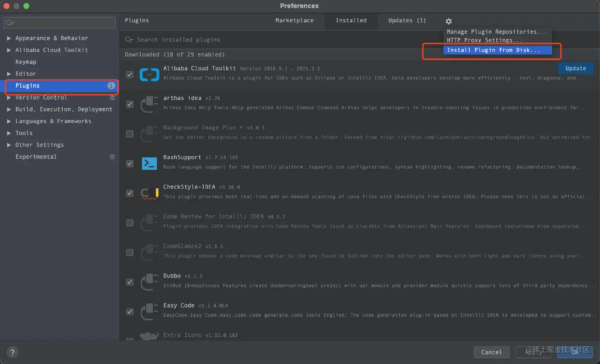Click the Background Image Plus plugin icon
The width and height of the screenshot is (600, 364).
pos(149,134)
